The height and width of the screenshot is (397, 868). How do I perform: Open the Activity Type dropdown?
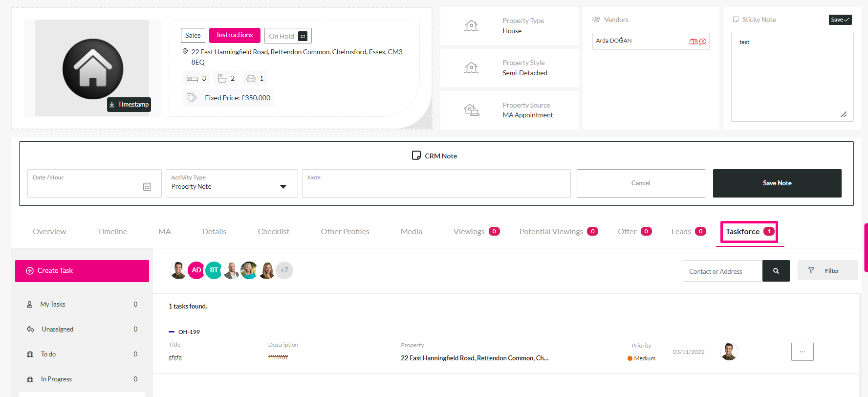(x=232, y=183)
